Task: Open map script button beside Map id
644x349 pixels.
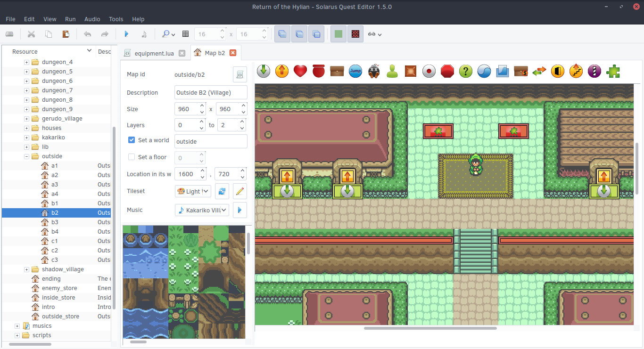Action: (240, 74)
